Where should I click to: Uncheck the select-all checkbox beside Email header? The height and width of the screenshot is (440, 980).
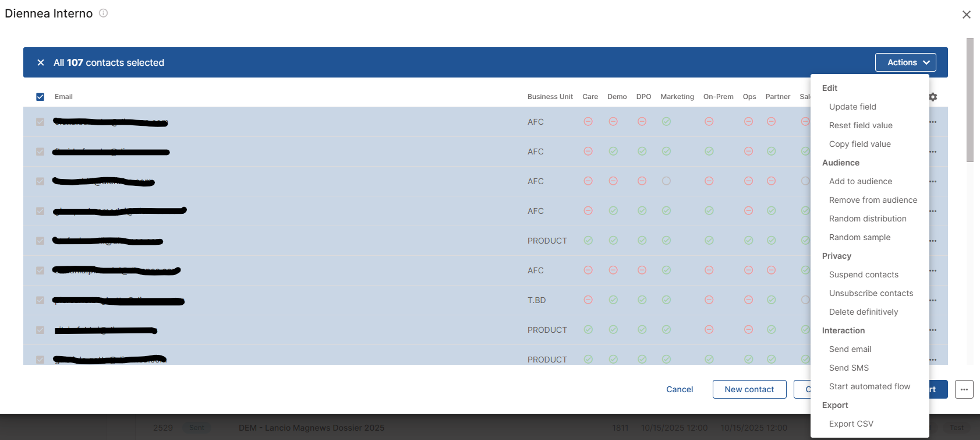pos(40,97)
